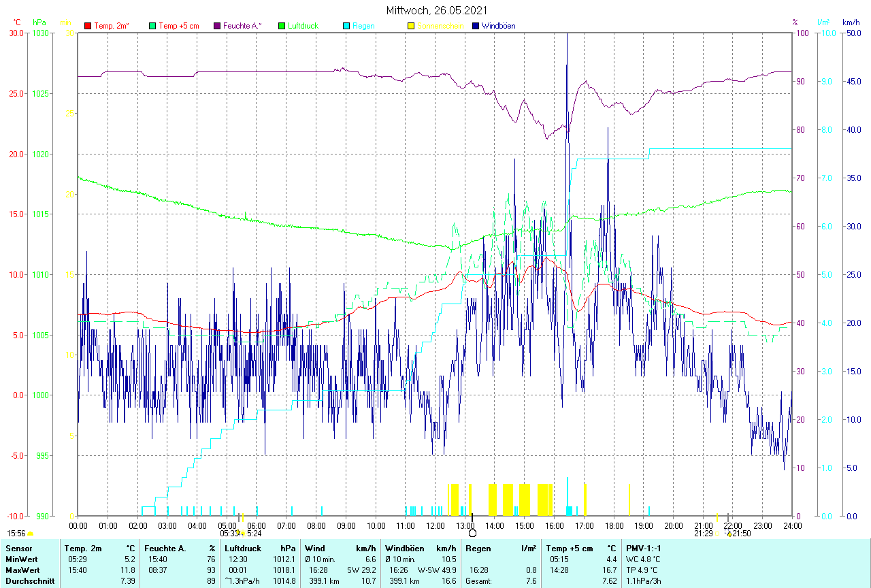The width and height of the screenshot is (871, 588).
Task: Click the MinWert row label
Action: [22, 559]
